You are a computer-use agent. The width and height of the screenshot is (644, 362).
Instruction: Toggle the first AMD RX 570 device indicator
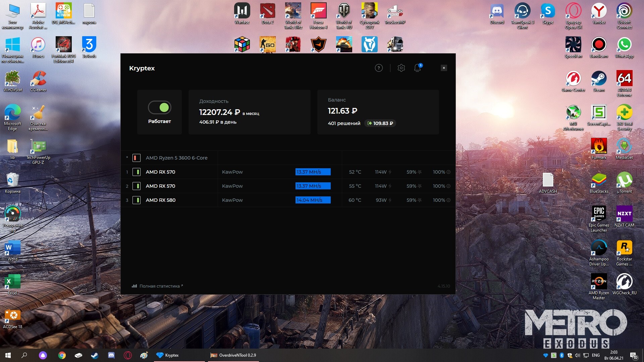(x=137, y=172)
